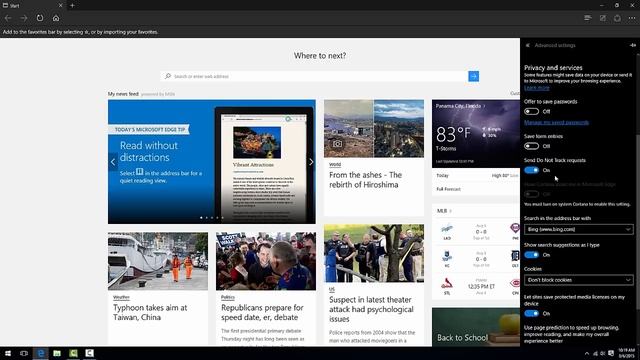Click the Share icon in toolbar

[617, 18]
